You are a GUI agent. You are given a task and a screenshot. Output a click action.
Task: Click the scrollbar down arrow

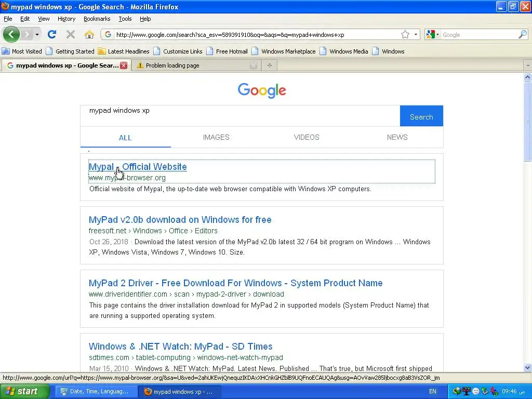click(528, 367)
